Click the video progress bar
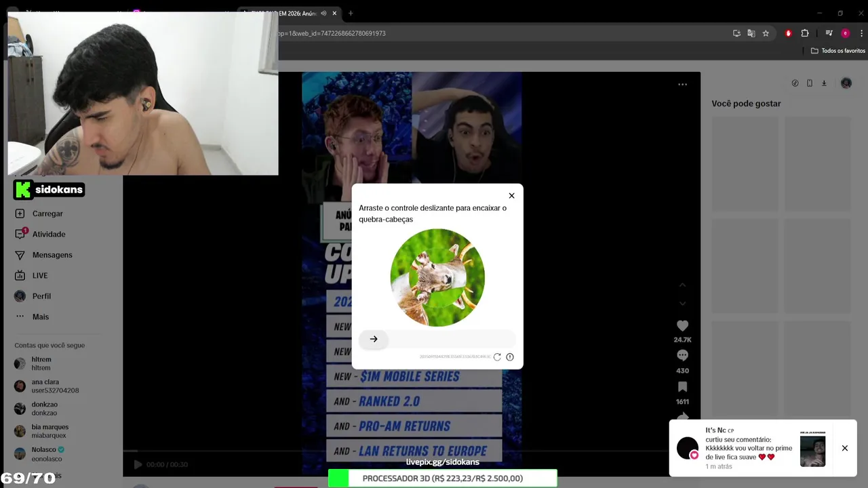Screen dimensions: 868x488 coord(395,450)
